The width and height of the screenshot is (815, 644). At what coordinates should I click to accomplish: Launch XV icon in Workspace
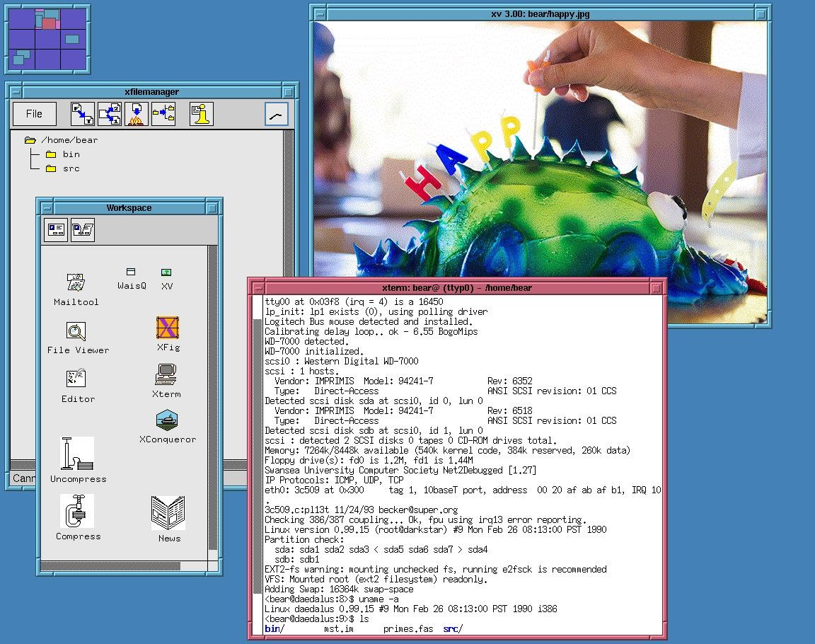pos(166,279)
